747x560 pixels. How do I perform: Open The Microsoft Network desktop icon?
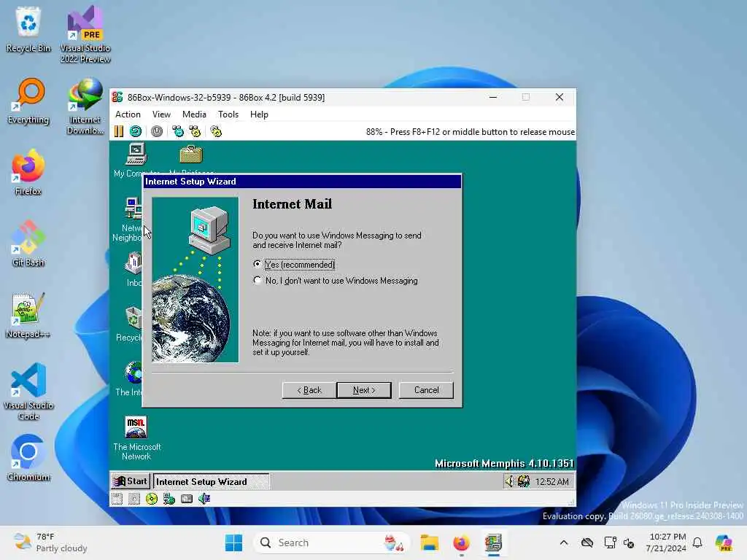(136, 438)
